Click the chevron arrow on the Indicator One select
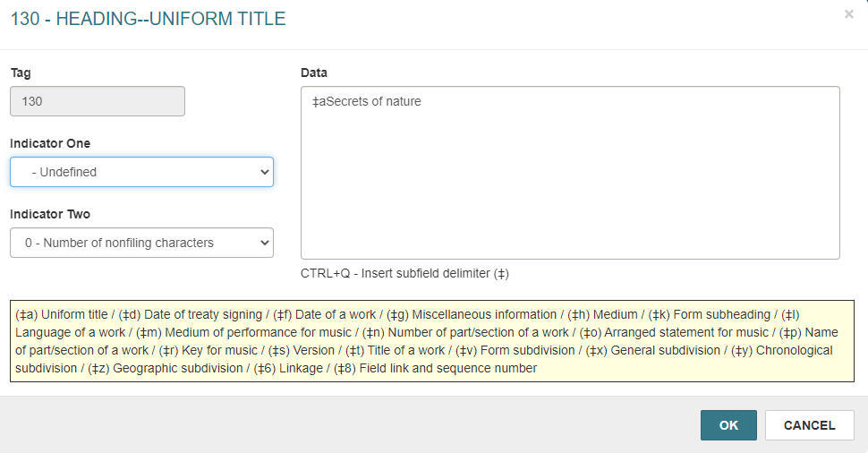The width and height of the screenshot is (868, 453). click(264, 172)
